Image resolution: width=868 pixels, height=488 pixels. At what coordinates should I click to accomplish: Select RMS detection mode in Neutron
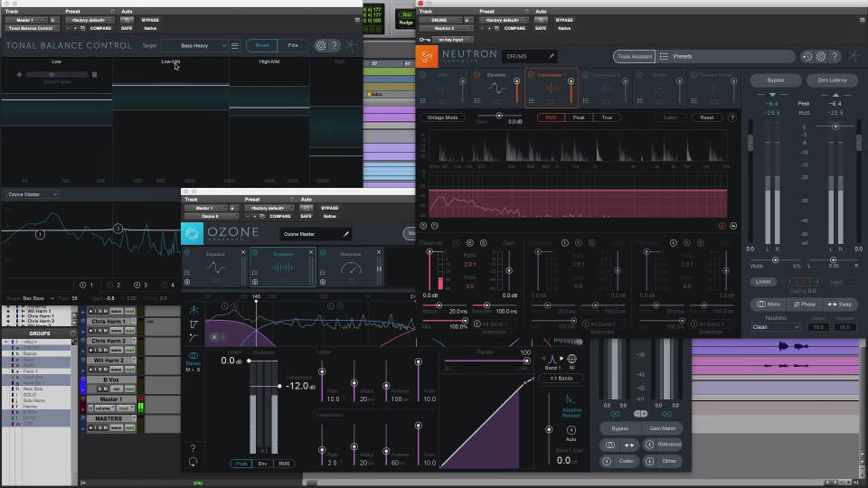[x=551, y=117]
